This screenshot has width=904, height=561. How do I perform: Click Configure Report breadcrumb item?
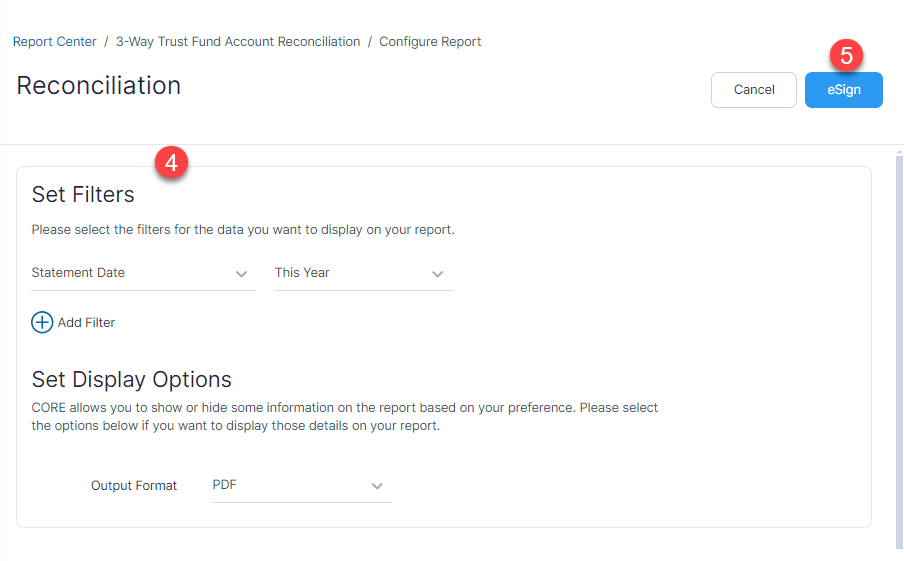pos(430,42)
